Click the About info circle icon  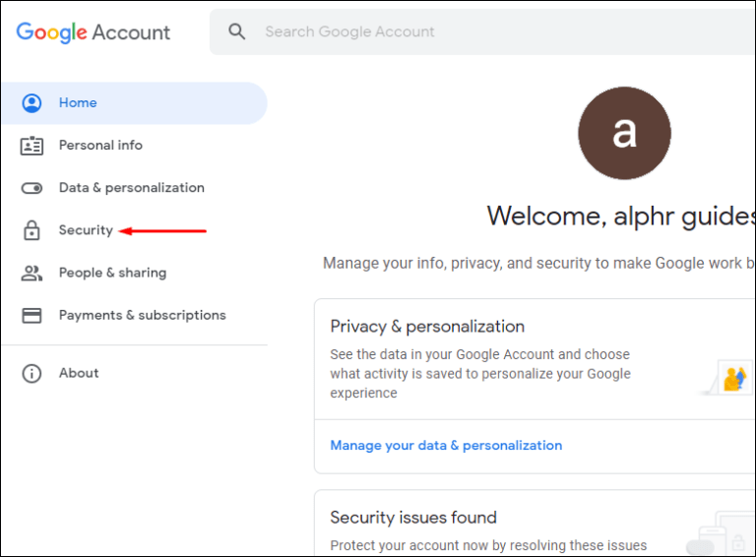click(31, 373)
